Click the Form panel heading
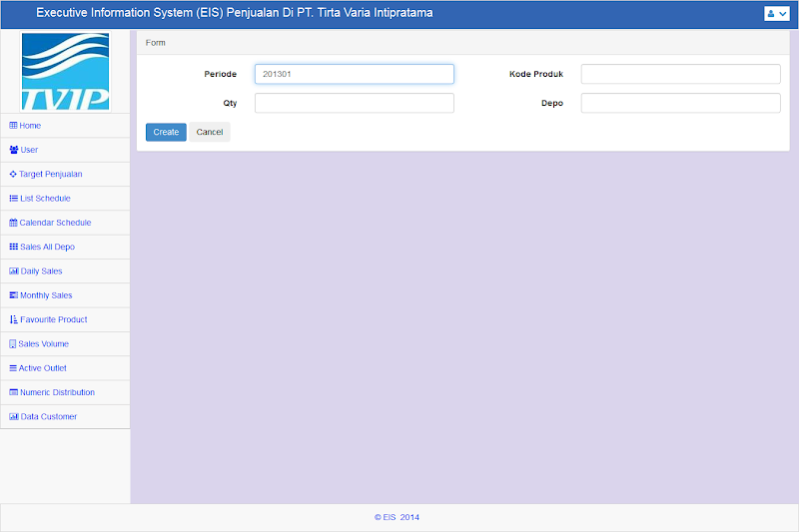 click(x=156, y=43)
